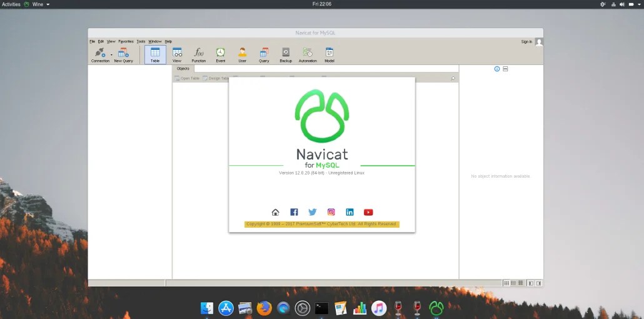Viewport: 644px width, 319px height.
Task: Launch the Automation tool
Action: tap(308, 54)
